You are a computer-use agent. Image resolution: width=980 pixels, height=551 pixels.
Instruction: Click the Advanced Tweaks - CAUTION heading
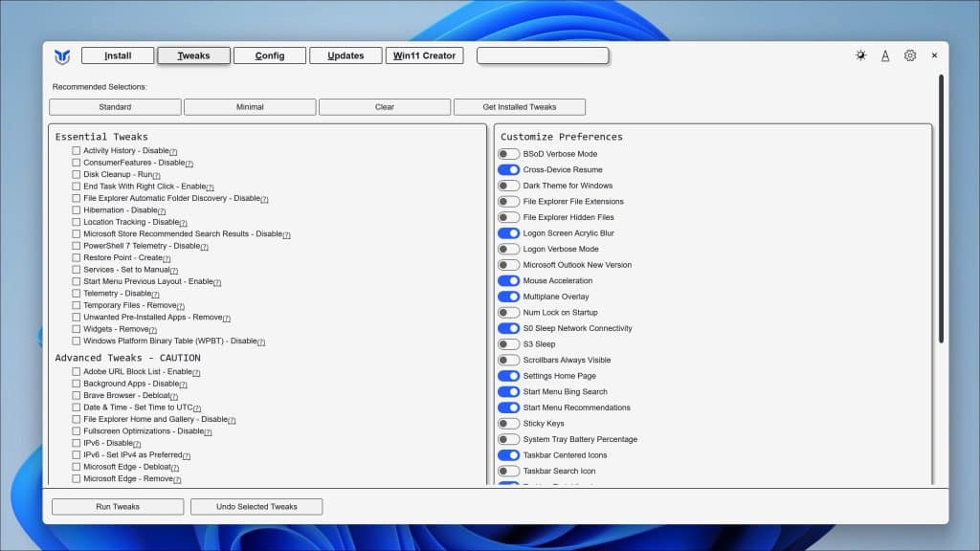point(127,358)
